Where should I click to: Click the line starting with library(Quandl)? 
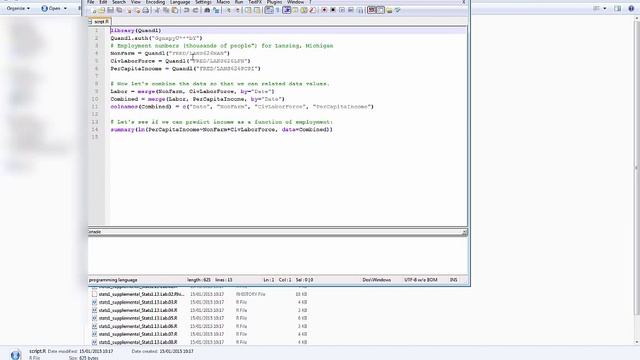(136, 31)
